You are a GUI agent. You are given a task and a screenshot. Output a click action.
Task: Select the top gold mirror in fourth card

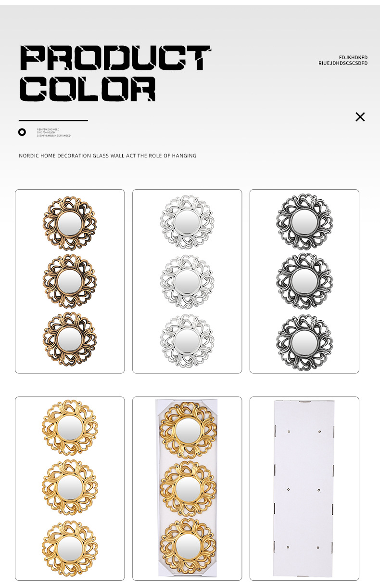point(70,428)
